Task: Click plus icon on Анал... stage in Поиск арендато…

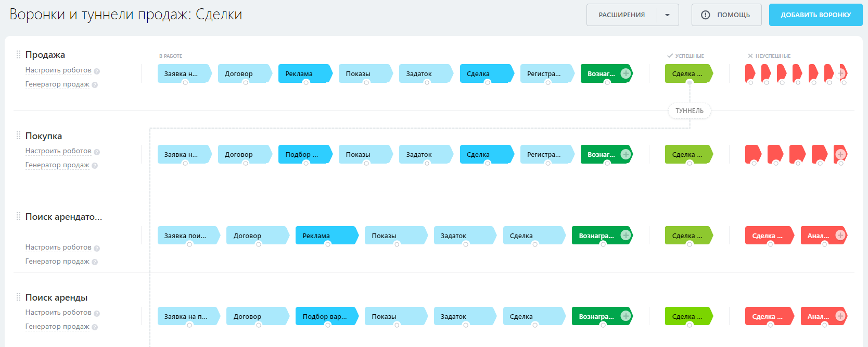Action: (840, 236)
